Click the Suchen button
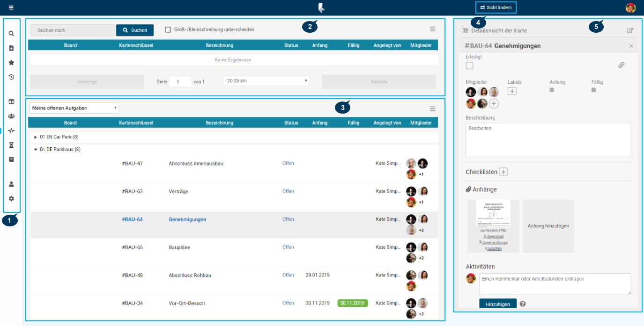The height and width of the screenshot is (326, 644). pyautogui.click(x=135, y=30)
